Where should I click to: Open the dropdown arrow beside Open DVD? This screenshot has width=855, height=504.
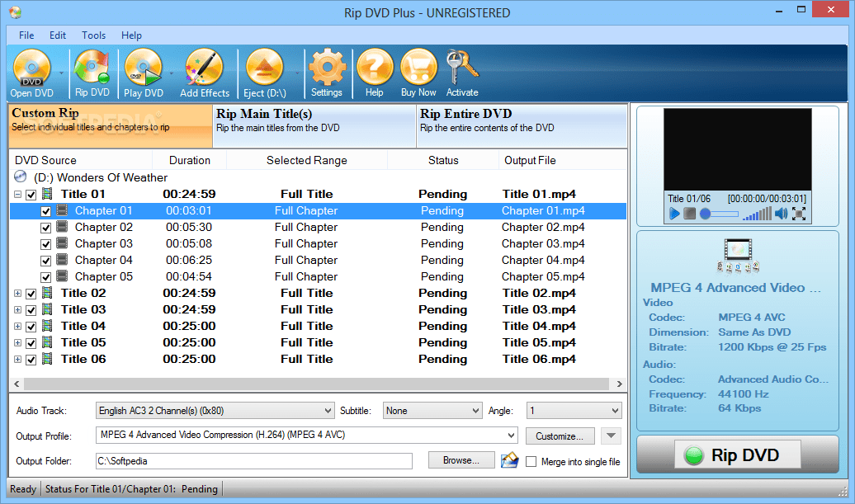click(61, 73)
